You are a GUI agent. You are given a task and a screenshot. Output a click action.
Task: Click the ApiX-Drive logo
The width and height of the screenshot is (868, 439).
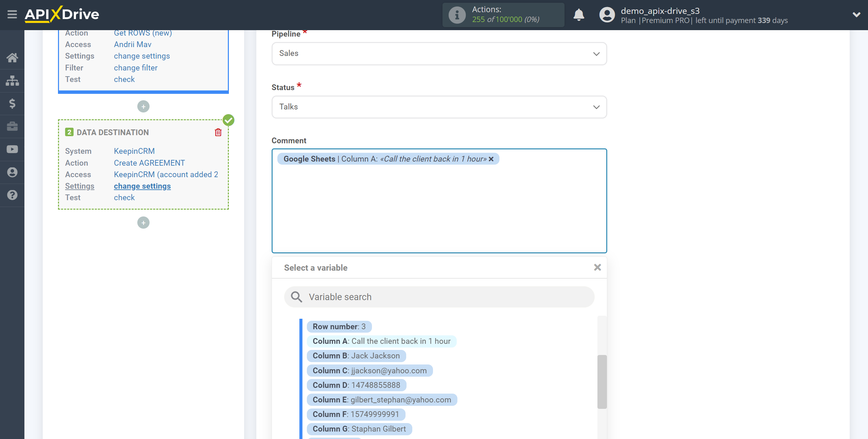click(62, 15)
